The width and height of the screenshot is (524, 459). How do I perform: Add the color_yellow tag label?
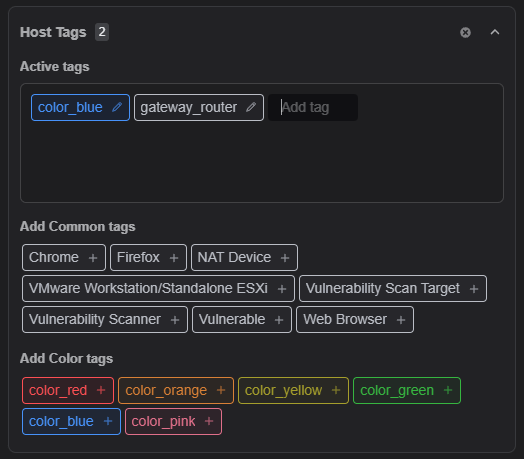tap(283, 390)
